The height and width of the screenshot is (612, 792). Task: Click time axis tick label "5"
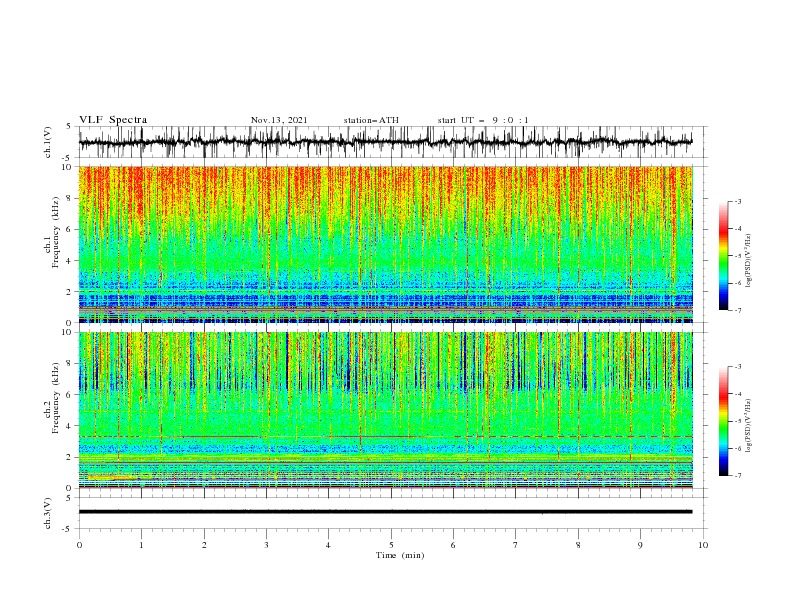391,545
